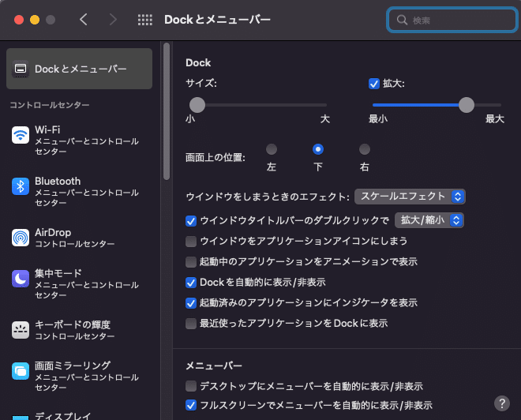Enable 最近使ったアプリケーションをDockに表示 checkbox
The width and height of the screenshot is (521, 420).
(191, 324)
